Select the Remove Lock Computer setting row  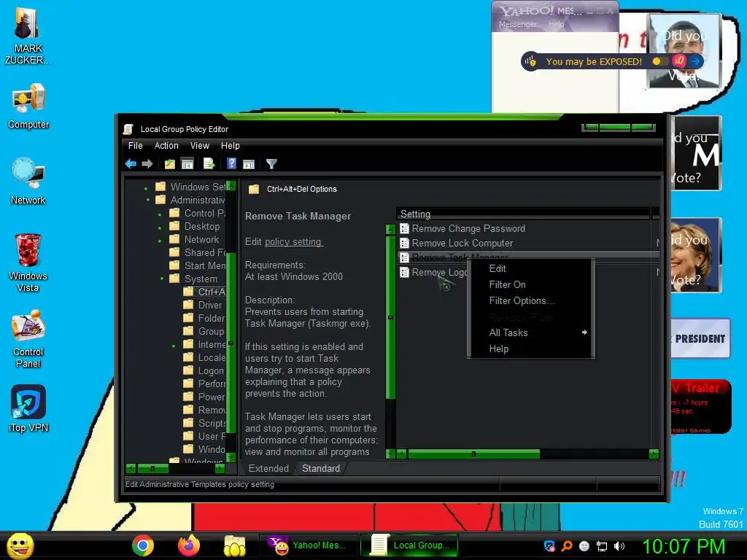(528, 244)
